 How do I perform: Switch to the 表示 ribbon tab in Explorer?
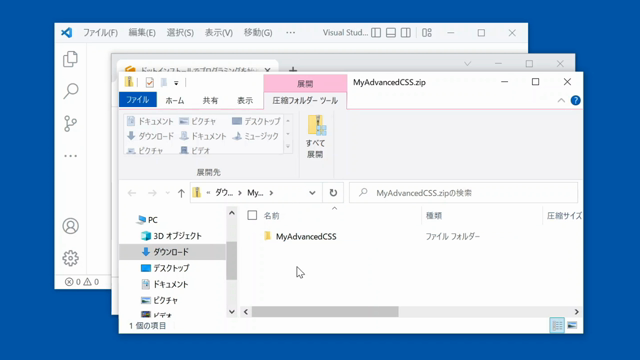tap(245, 100)
